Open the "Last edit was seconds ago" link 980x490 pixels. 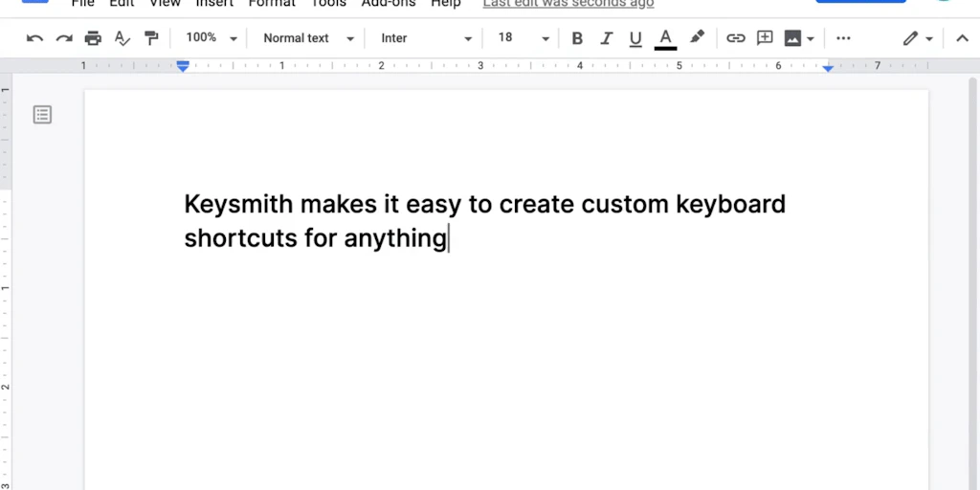coord(568,3)
